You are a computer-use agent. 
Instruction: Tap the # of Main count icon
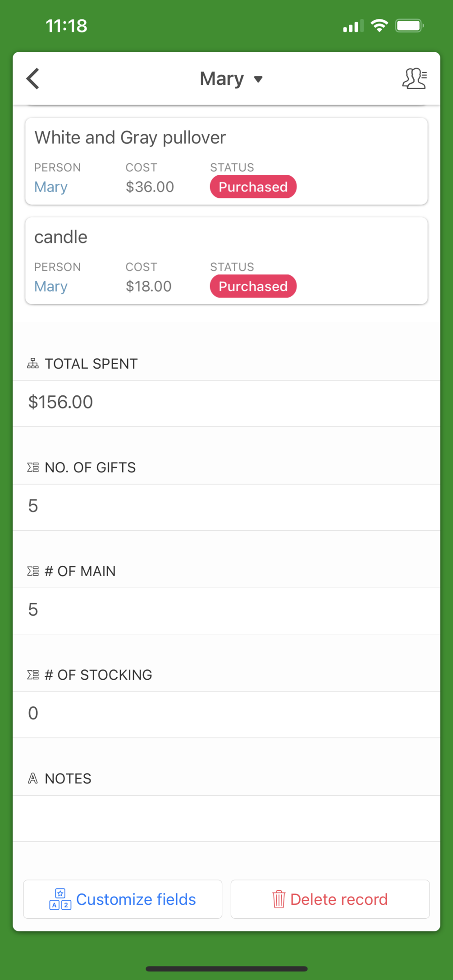tap(33, 571)
